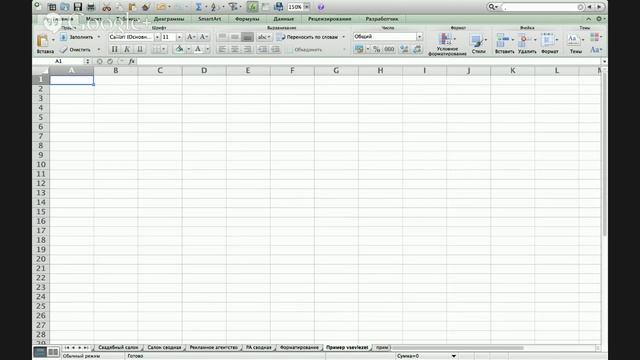640x360 pixels.
Task: Open the Стили cell styles gallery
Action: point(478,44)
